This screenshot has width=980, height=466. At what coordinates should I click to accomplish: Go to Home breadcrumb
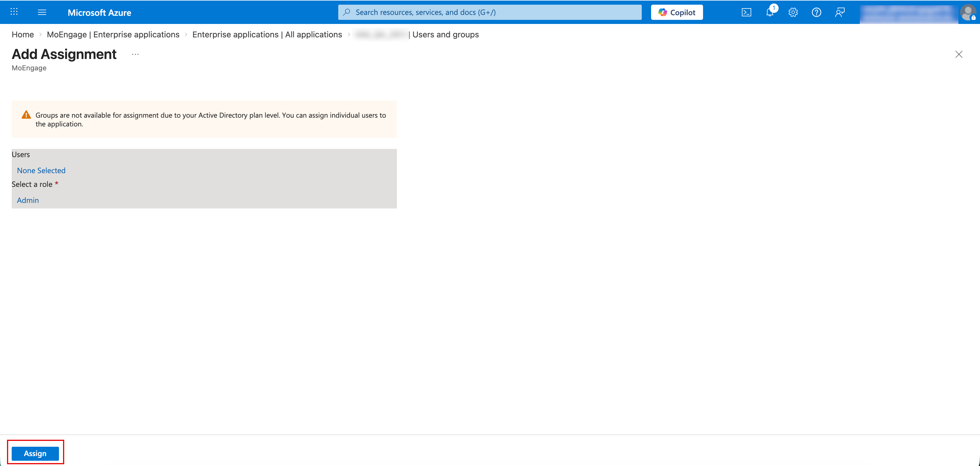coord(22,35)
